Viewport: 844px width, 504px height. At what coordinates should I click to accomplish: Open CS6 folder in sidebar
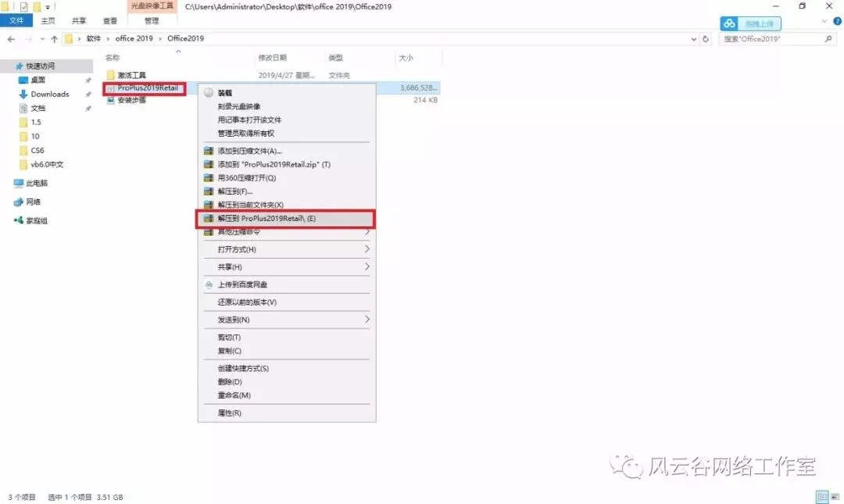click(38, 150)
